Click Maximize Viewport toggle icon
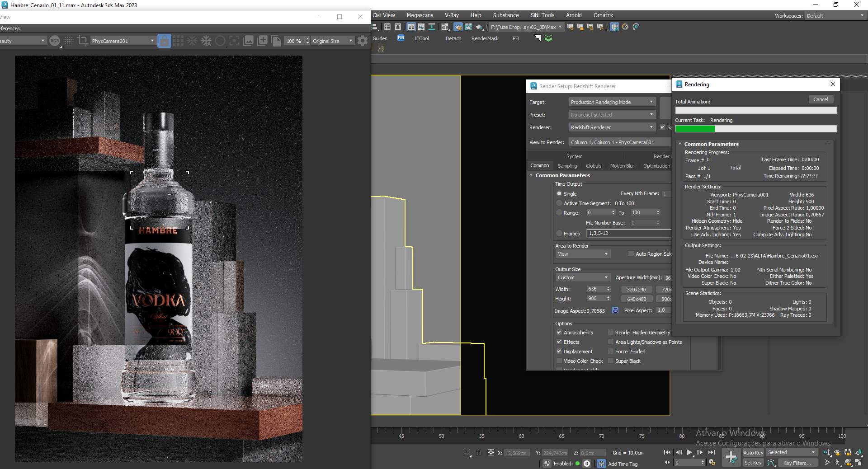The image size is (868, 469). pyautogui.click(x=858, y=463)
